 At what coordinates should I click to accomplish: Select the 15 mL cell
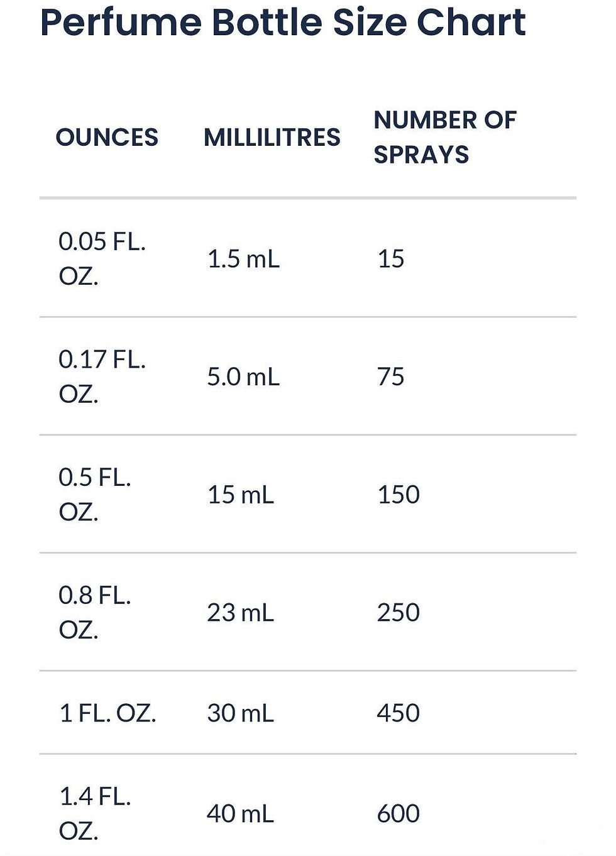click(x=241, y=495)
